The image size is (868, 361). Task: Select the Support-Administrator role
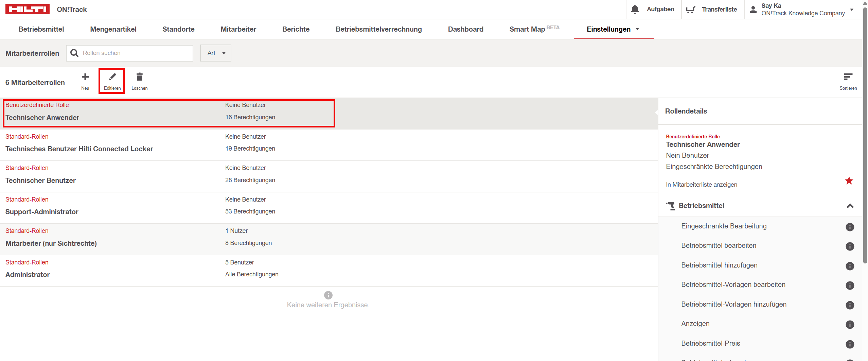coord(329,208)
